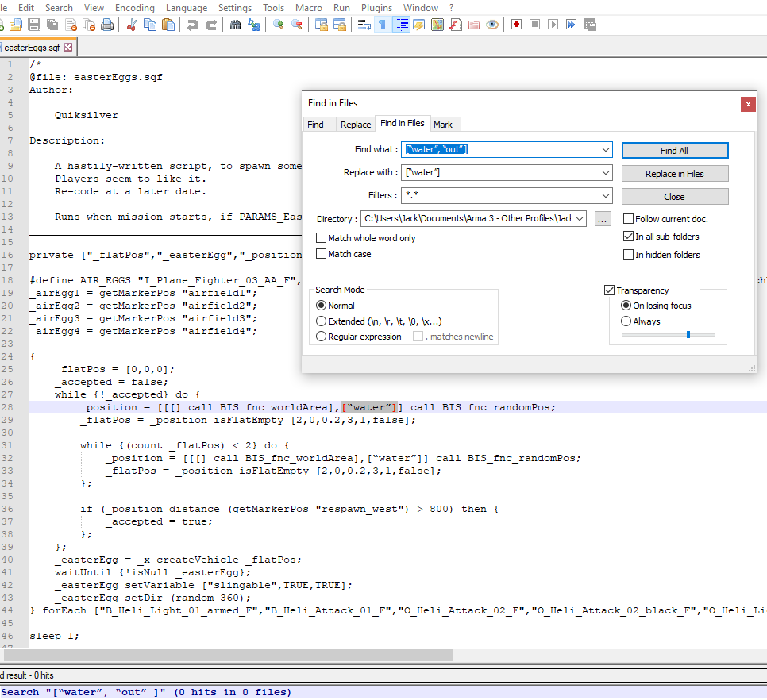This screenshot has width=767, height=700.
Task: Toggle Show All Characters pilcrow icon
Action: [382, 25]
